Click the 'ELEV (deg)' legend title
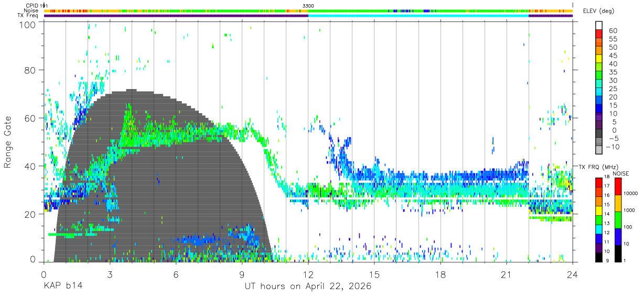 point(598,11)
